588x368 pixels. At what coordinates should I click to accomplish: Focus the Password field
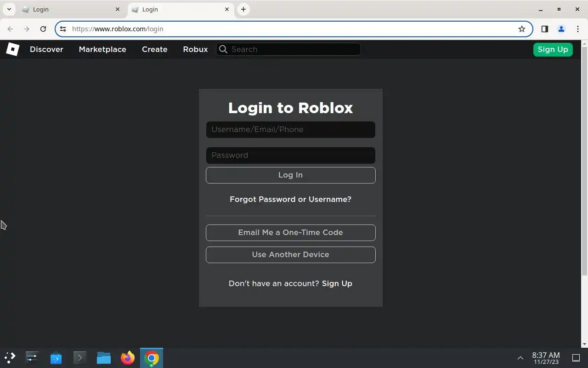point(290,155)
